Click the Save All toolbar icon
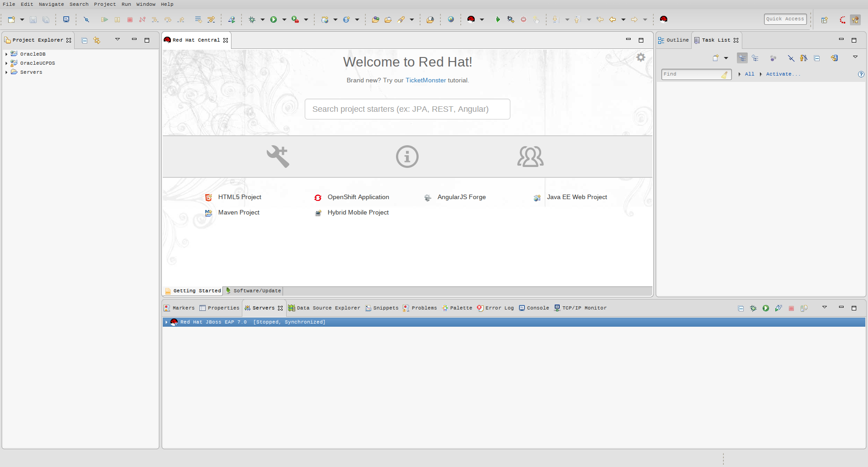This screenshot has width=868, height=467. tap(46, 19)
